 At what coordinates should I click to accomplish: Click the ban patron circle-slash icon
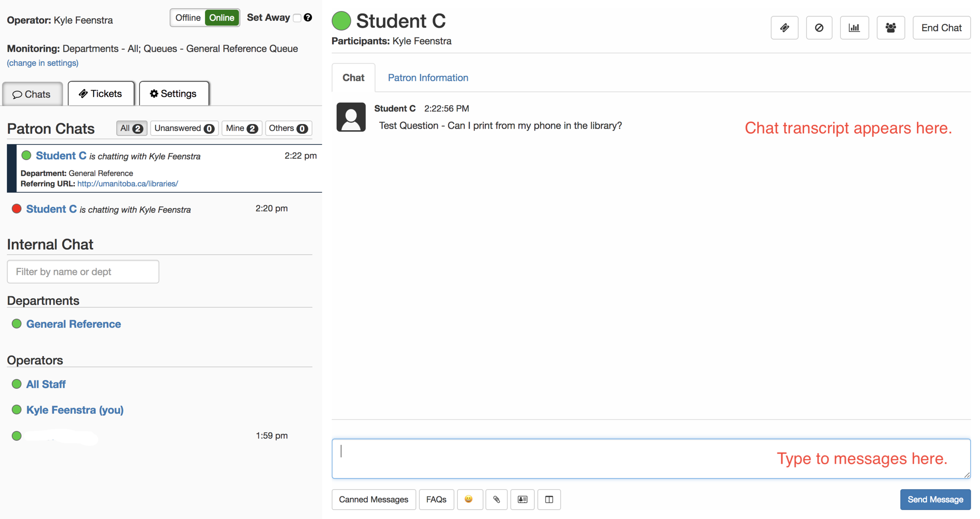(x=818, y=28)
